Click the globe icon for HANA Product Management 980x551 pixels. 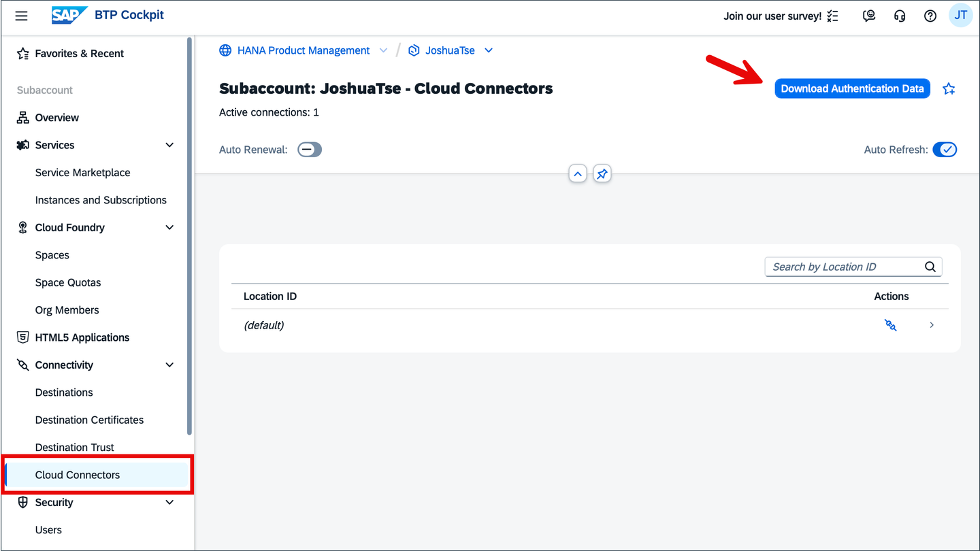225,50
